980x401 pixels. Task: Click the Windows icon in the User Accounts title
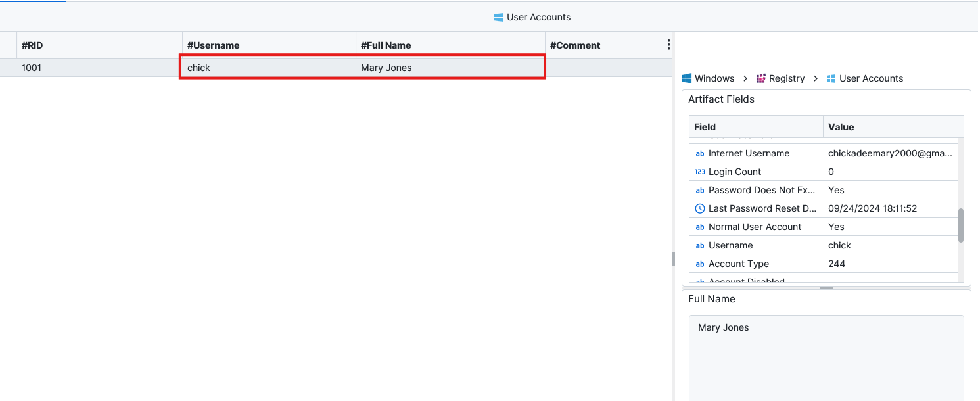(498, 17)
